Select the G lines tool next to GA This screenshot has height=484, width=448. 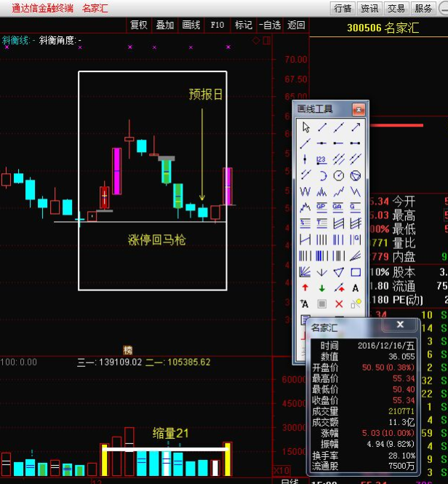coord(356,207)
